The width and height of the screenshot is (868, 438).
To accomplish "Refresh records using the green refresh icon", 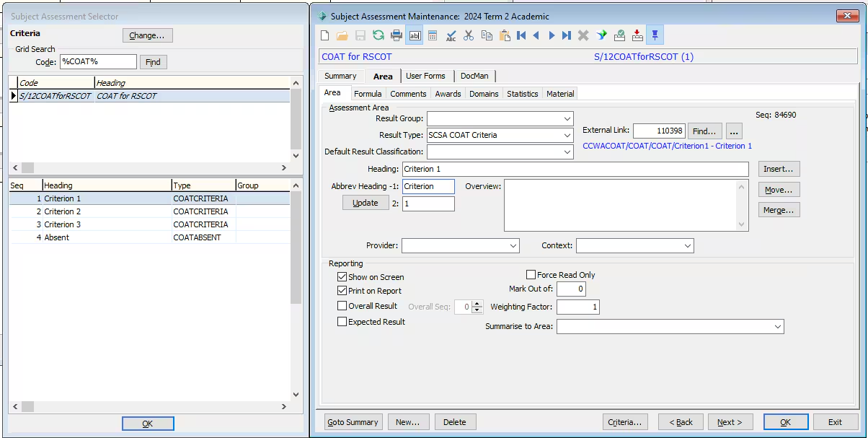I will point(378,35).
